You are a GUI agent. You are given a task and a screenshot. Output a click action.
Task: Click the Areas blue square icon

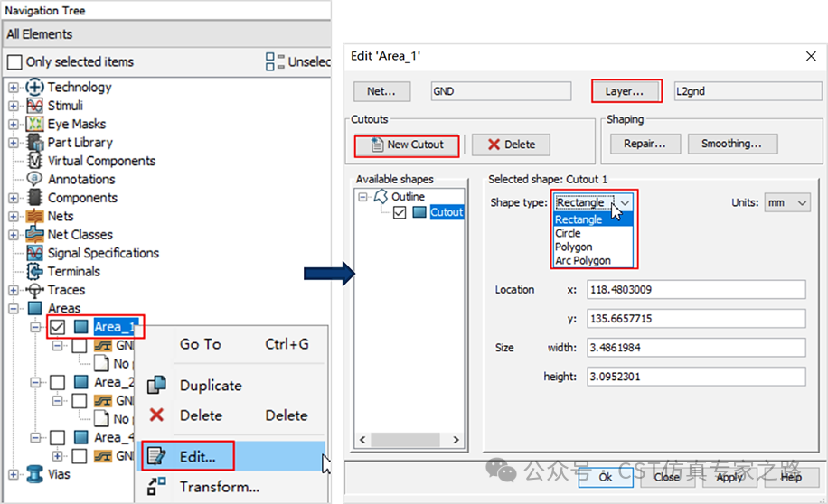pyautogui.click(x=35, y=308)
